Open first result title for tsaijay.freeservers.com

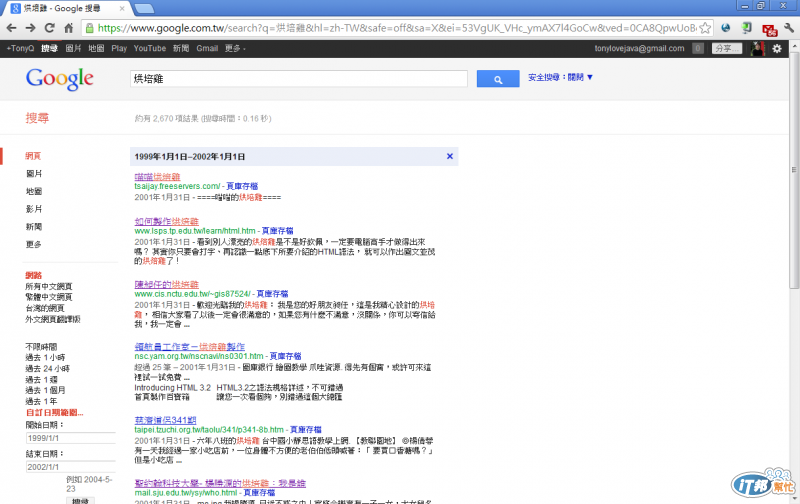tap(157, 177)
